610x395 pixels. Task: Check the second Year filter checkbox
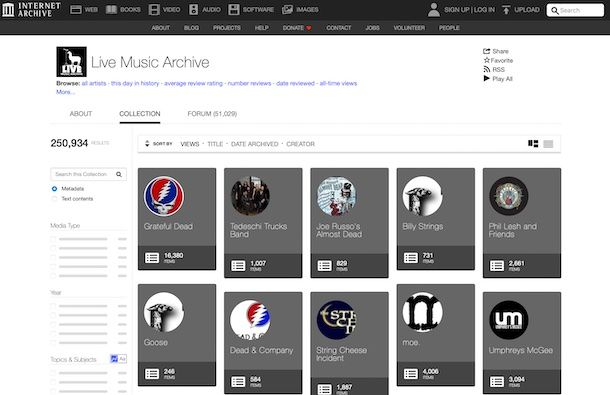point(53,315)
